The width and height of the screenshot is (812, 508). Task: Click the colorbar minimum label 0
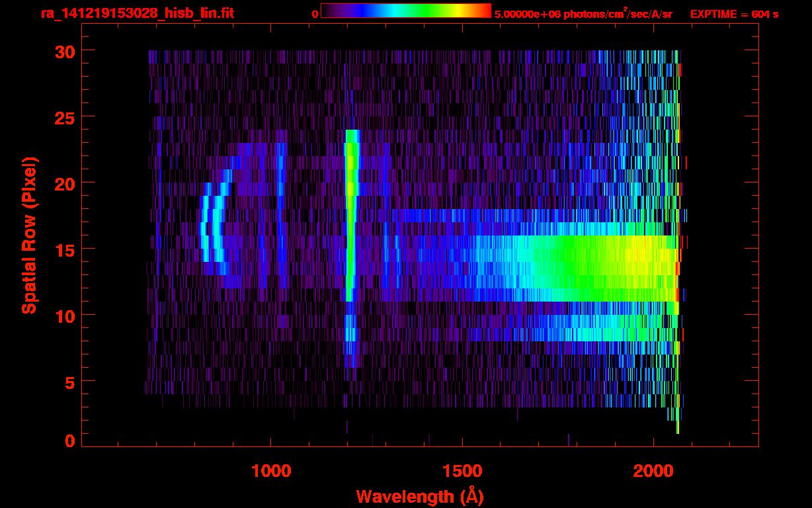click(315, 15)
